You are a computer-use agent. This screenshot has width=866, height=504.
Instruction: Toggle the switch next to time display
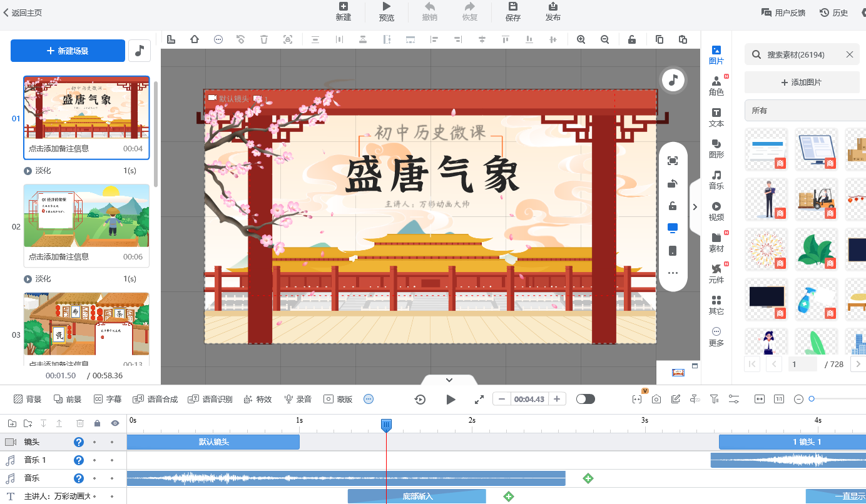coord(586,399)
